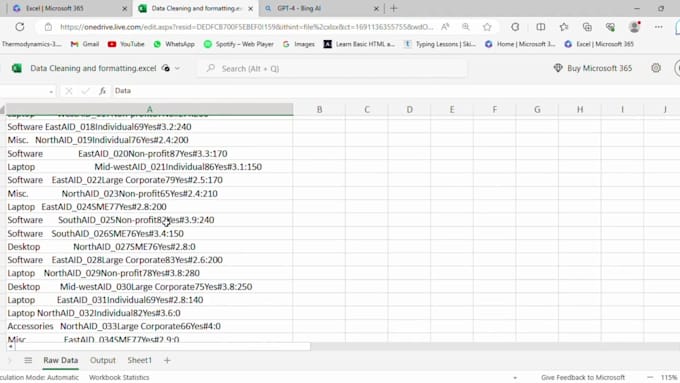The width and height of the screenshot is (680, 383).
Task: Click the Excel app logo icon
Action: tap(16, 68)
